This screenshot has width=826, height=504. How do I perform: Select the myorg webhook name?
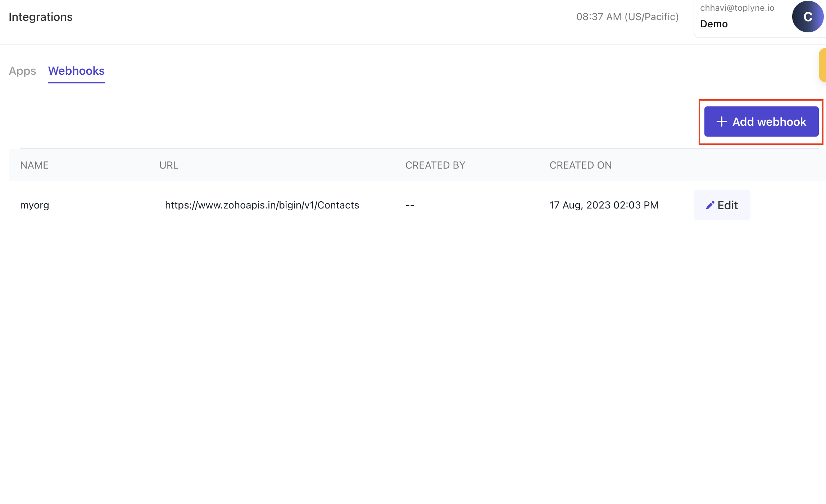coord(35,205)
